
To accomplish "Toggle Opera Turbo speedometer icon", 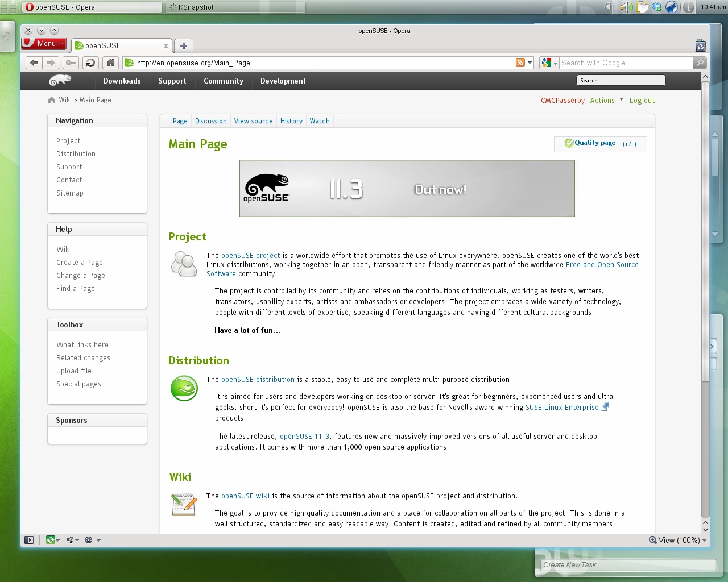I will (89, 540).
